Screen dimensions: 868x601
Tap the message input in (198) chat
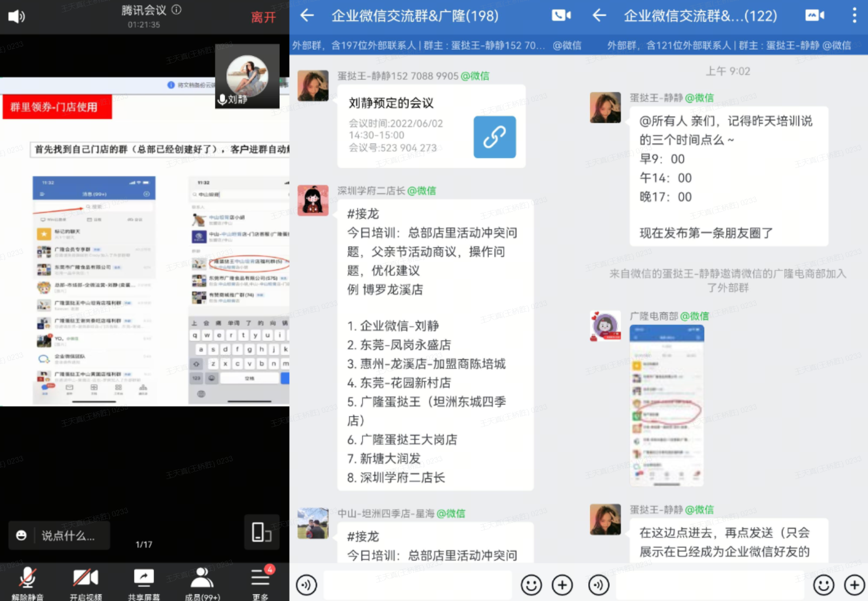pyautogui.click(x=418, y=585)
